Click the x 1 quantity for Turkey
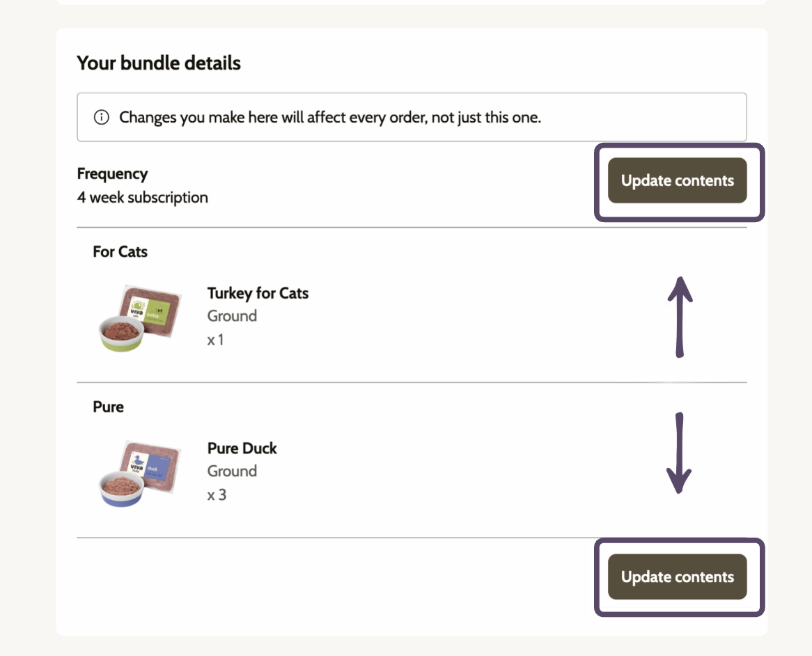The image size is (812, 656). pos(215,340)
